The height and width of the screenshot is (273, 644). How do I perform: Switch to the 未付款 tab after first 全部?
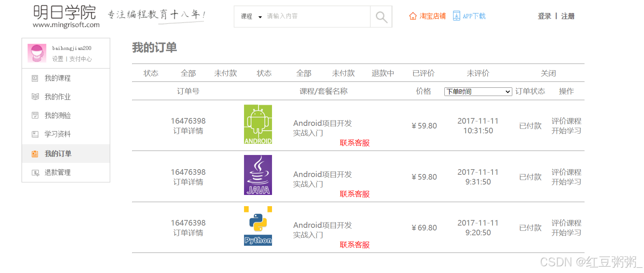point(226,73)
